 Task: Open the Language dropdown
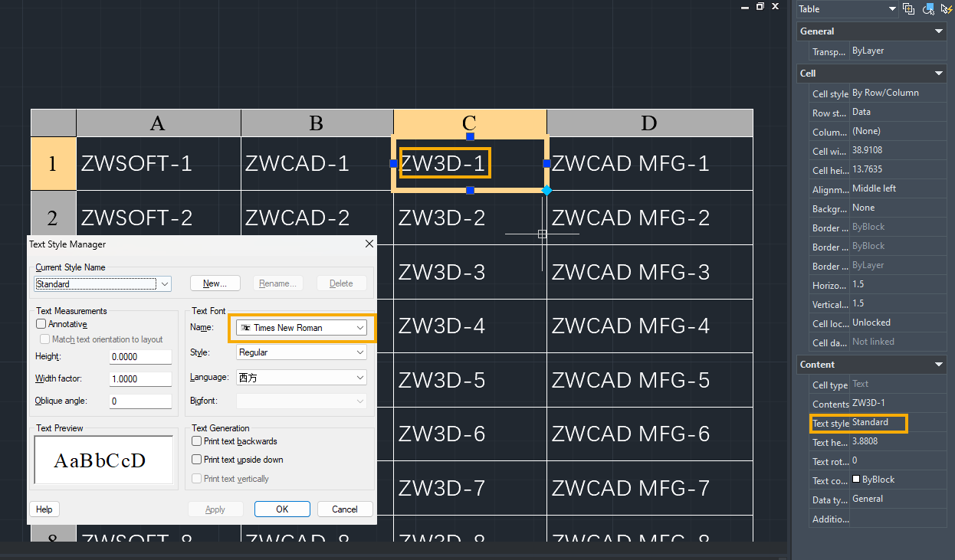[301, 378]
